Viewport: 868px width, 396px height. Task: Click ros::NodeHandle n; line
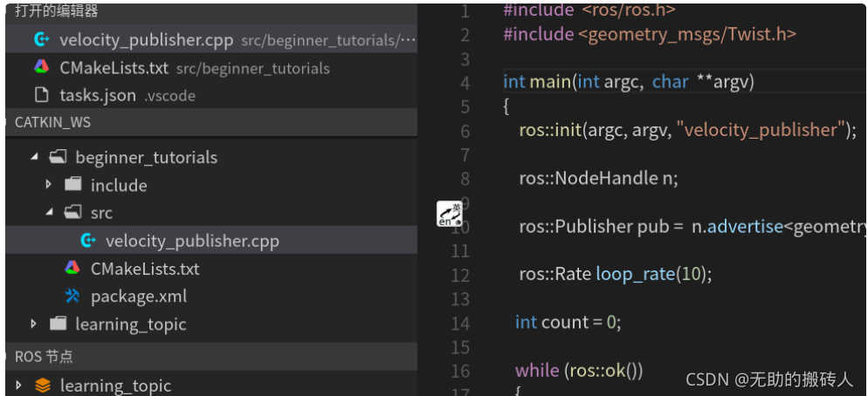pos(598,179)
